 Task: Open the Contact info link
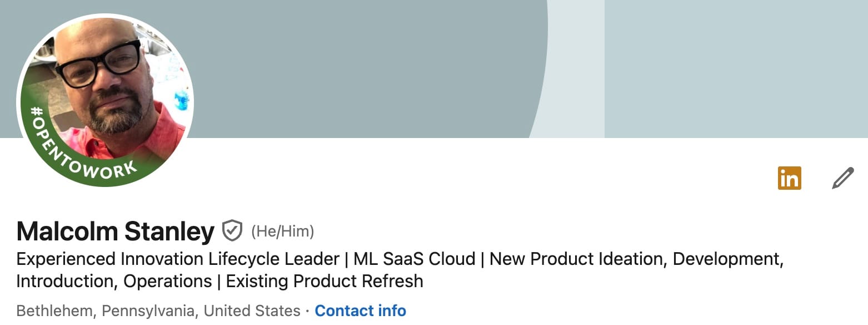tap(360, 311)
